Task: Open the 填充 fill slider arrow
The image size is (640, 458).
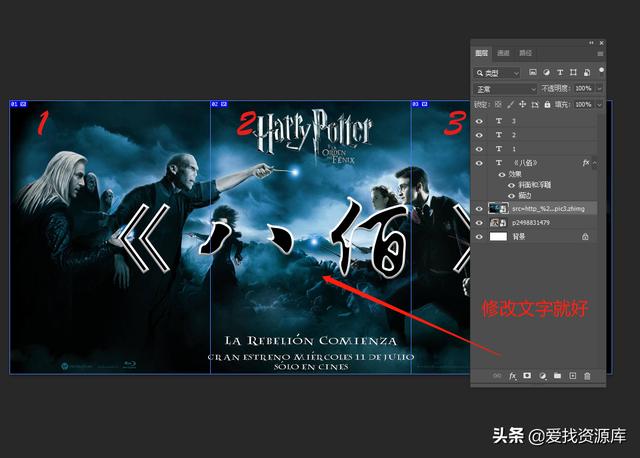Action: pyautogui.click(x=600, y=104)
